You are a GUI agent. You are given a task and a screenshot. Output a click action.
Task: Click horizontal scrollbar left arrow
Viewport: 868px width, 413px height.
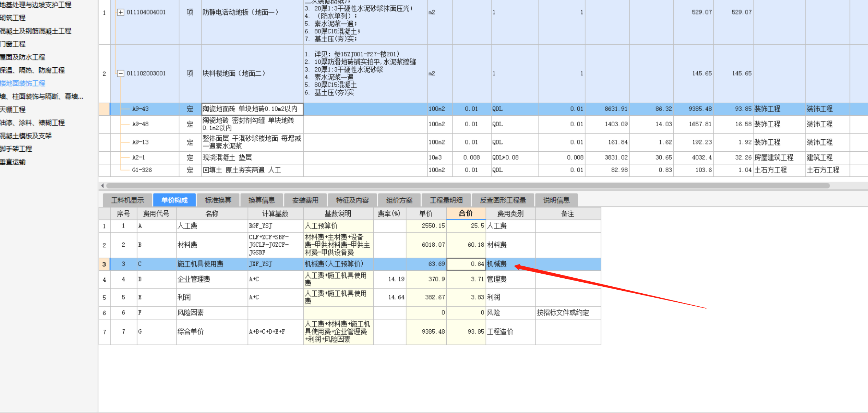(x=103, y=186)
